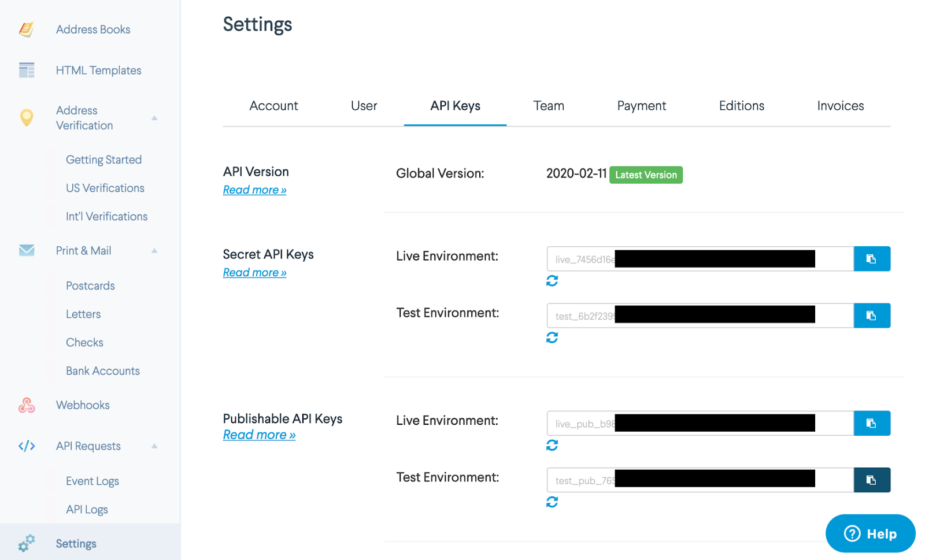Copy the publishable live environment key

(x=871, y=424)
